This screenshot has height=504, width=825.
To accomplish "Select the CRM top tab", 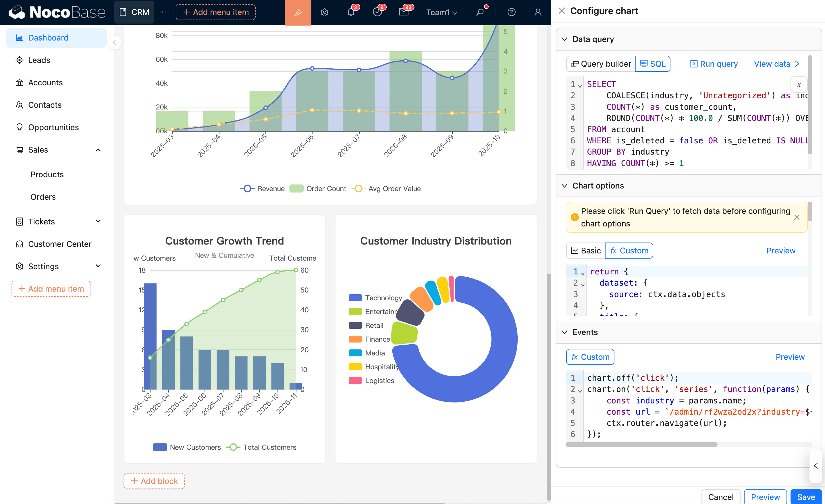I will [134, 12].
